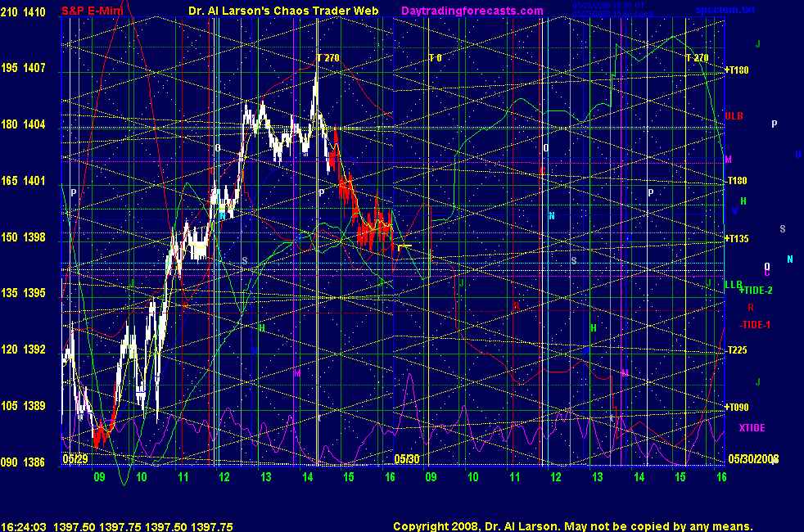Click the "16:24:03" clock in the status line
This screenshot has height=532, width=804.
click(24, 527)
